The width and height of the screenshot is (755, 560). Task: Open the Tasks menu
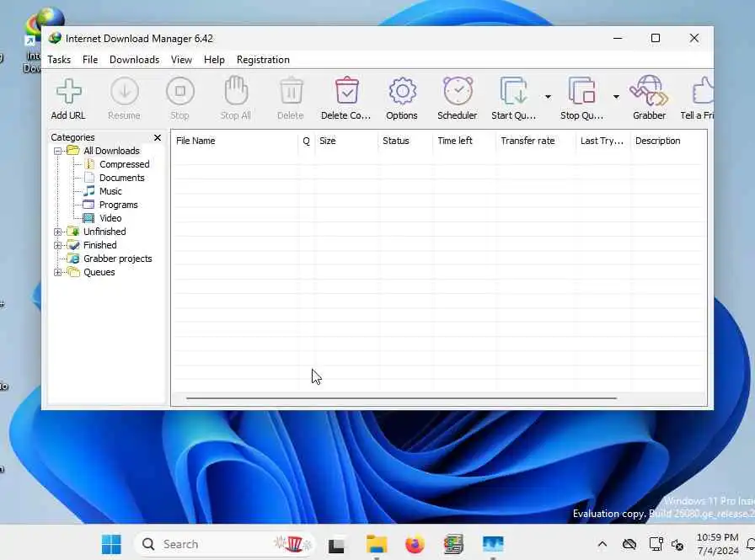point(59,60)
